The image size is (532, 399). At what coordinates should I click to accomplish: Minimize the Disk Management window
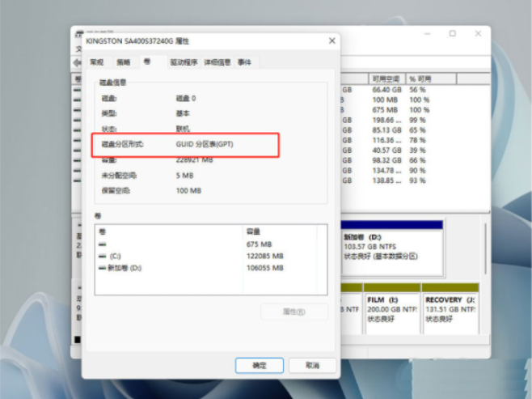(x=428, y=33)
